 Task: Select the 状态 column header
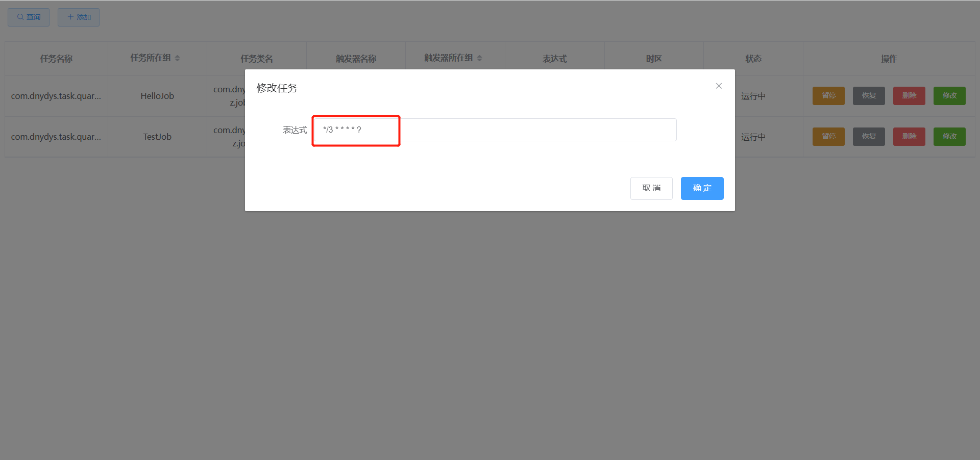point(753,58)
